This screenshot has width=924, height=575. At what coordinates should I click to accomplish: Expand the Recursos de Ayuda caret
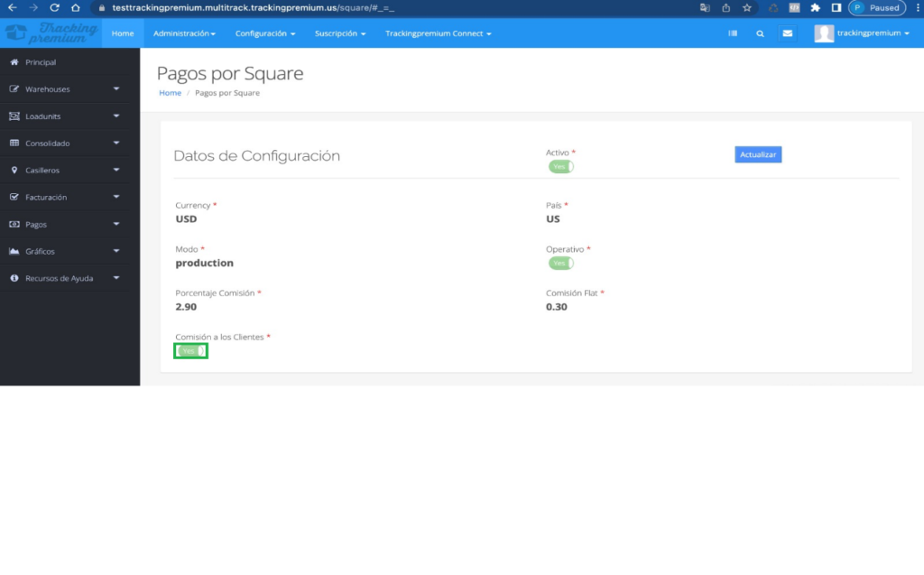coord(116,278)
